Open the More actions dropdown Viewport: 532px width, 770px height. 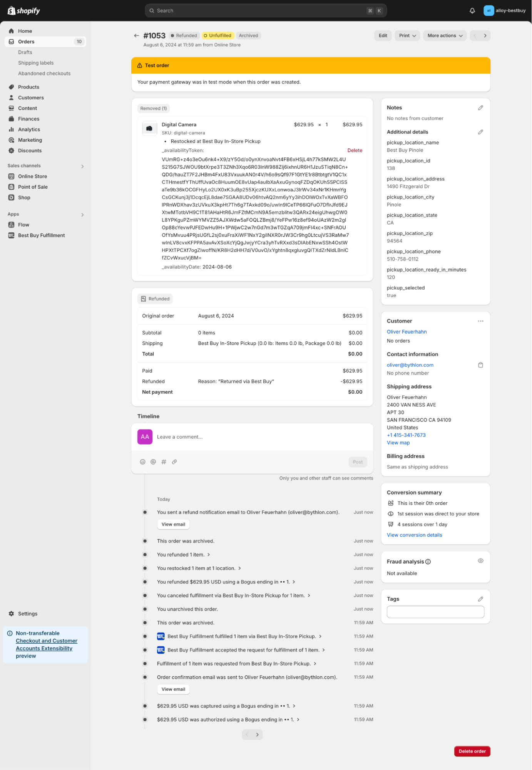tap(445, 35)
